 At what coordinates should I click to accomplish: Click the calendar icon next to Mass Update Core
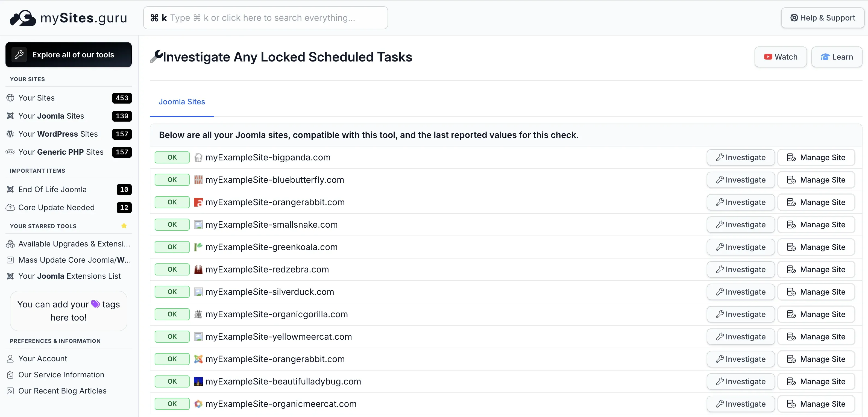click(10, 260)
